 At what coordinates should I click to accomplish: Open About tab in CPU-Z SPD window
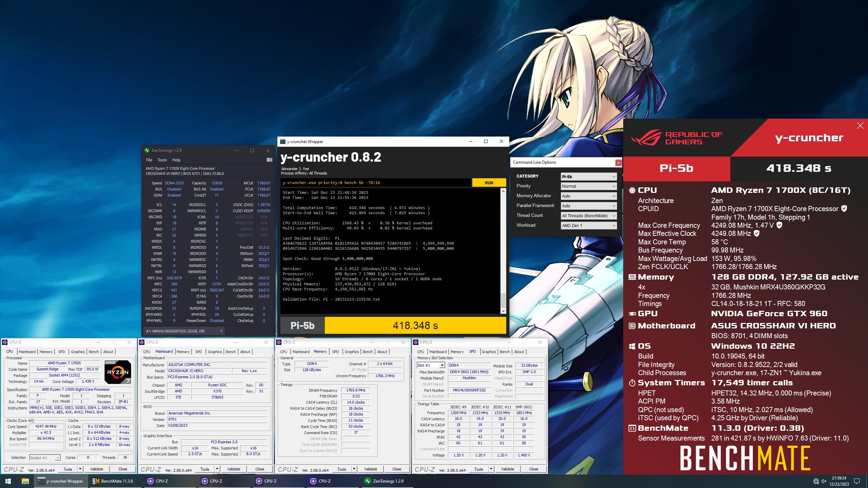pos(519,352)
